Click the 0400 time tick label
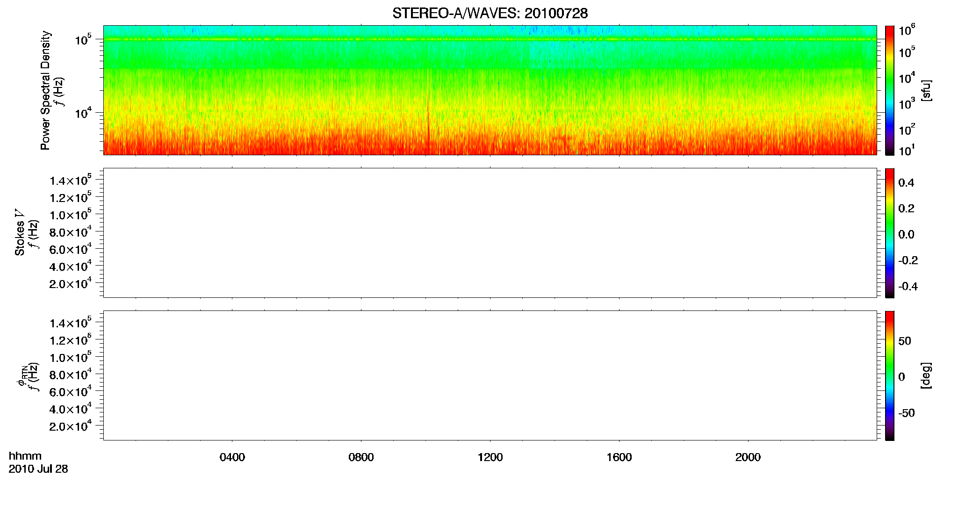The image size is (980, 505). point(232,457)
